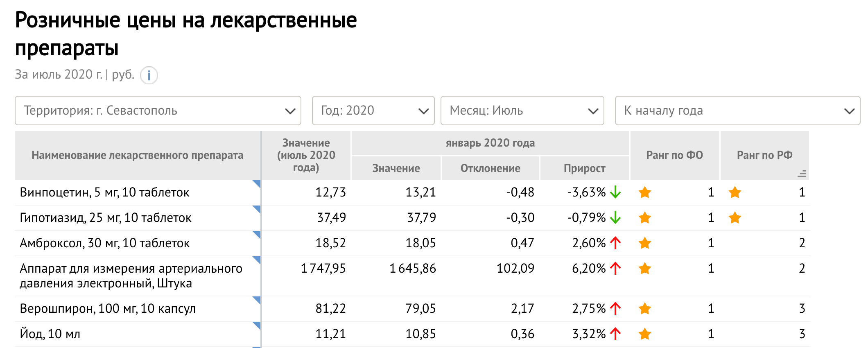Screen dimensions: 868x348
Task: Click the Наименование лекарственного препарата header
Action: pyautogui.click(x=138, y=155)
